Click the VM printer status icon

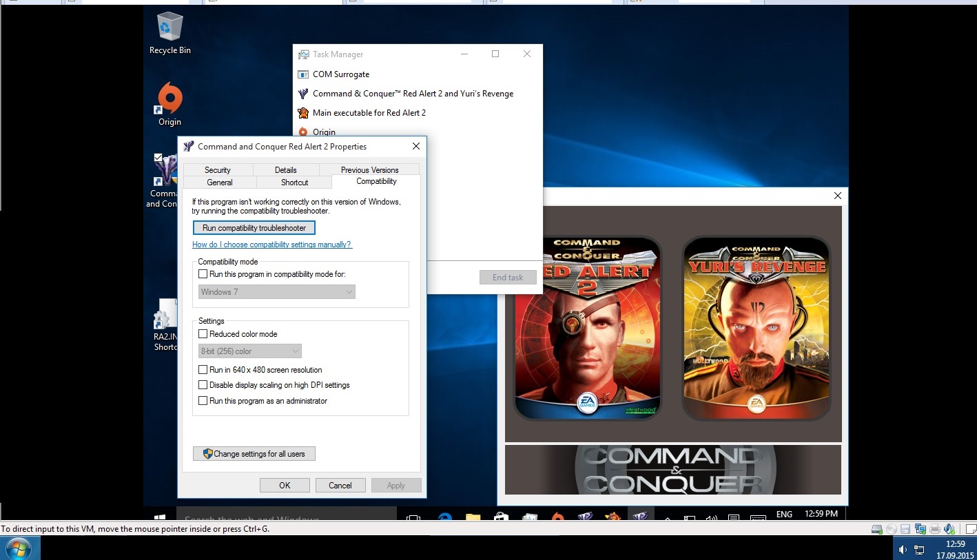tap(935, 529)
